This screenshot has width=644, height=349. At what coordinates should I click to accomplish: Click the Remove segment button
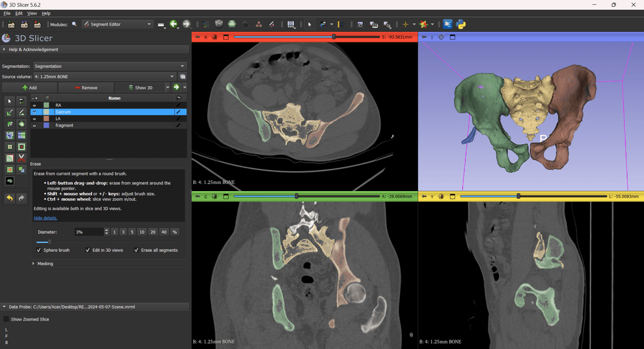(x=86, y=87)
